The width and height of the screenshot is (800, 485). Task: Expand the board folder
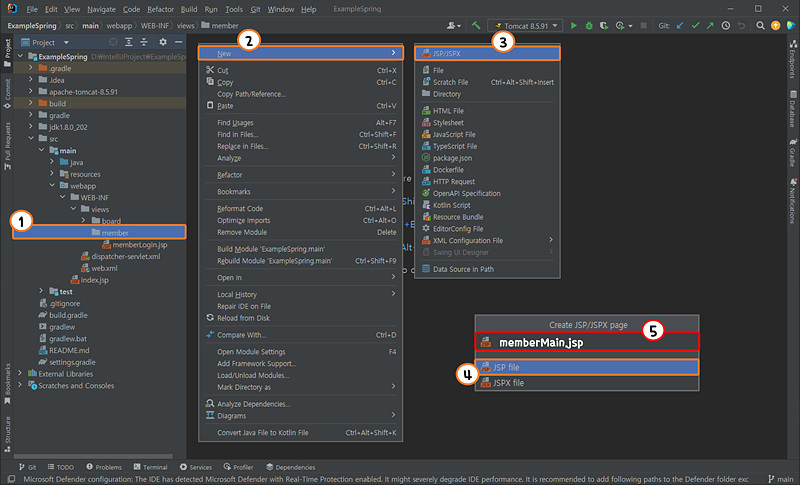pos(83,220)
